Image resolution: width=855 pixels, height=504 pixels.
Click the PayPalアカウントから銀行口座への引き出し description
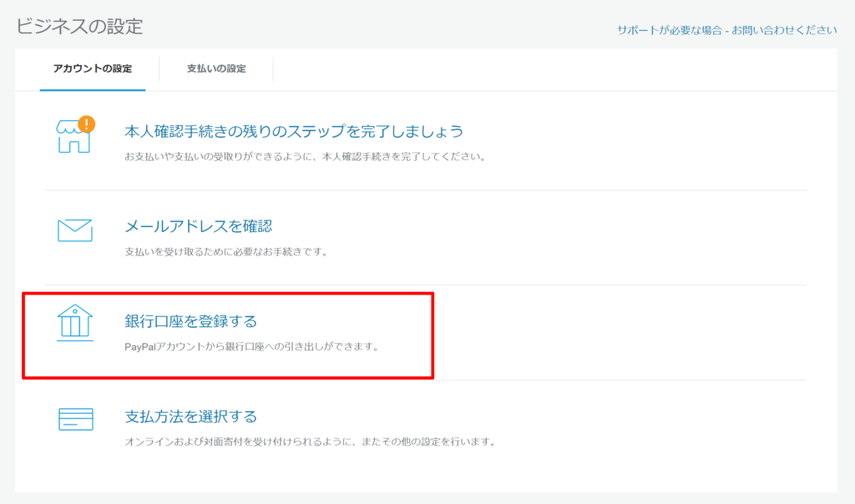250,346
